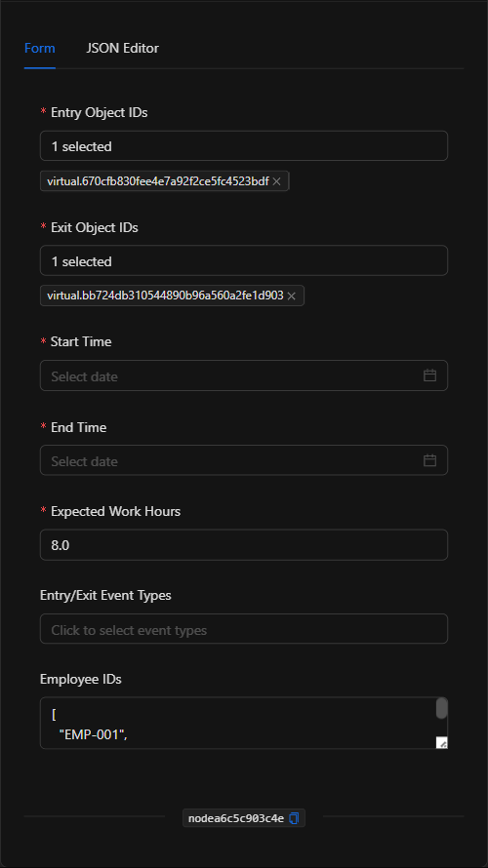
Task: Open the calendar icon in Start Time
Action: tap(429, 375)
